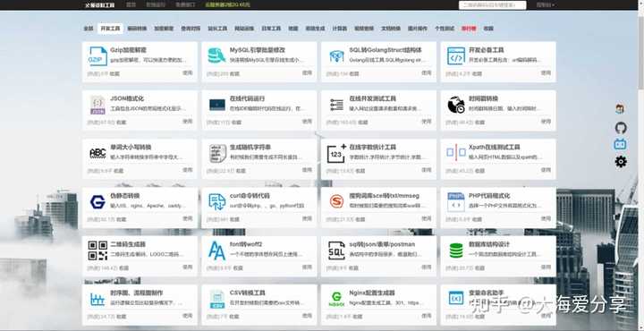Switch to the 日常工具 tab
Screen dimensions: 644x331
pos(271,29)
